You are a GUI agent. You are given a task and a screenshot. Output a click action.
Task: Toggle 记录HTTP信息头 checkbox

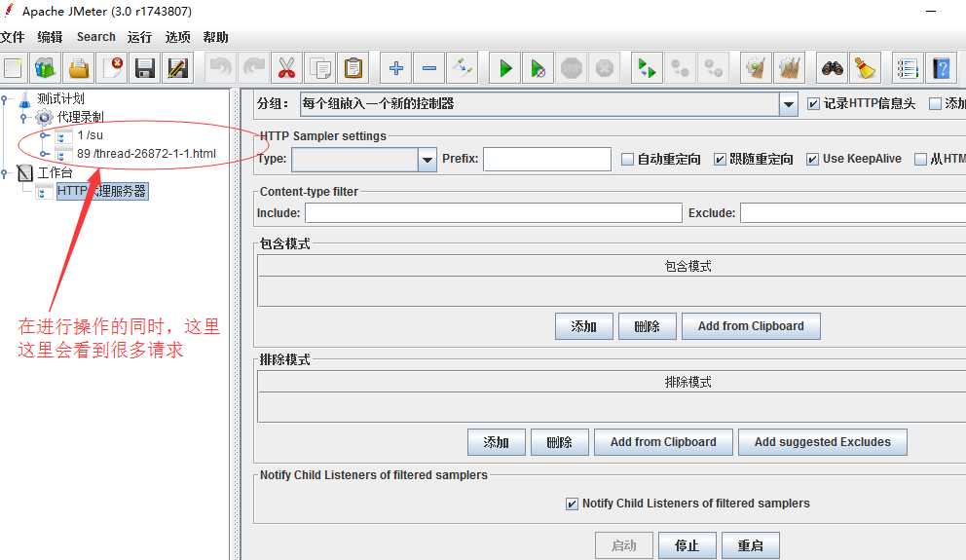tap(813, 104)
